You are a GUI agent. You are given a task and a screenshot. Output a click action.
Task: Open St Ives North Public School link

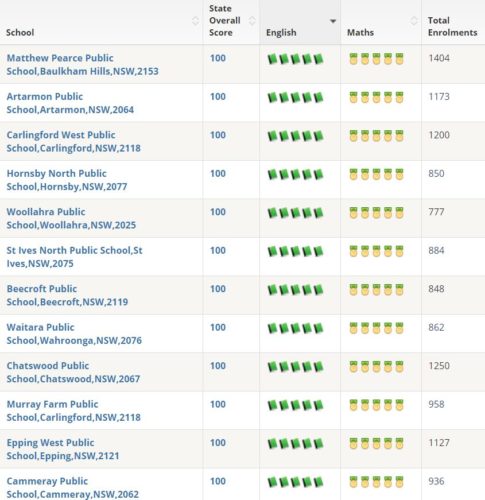click(74, 257)
